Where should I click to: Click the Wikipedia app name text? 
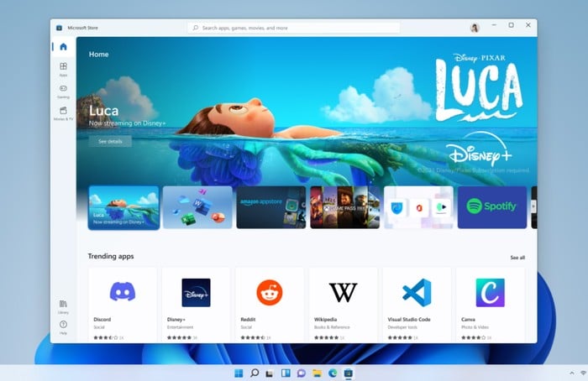coord(326,320)
